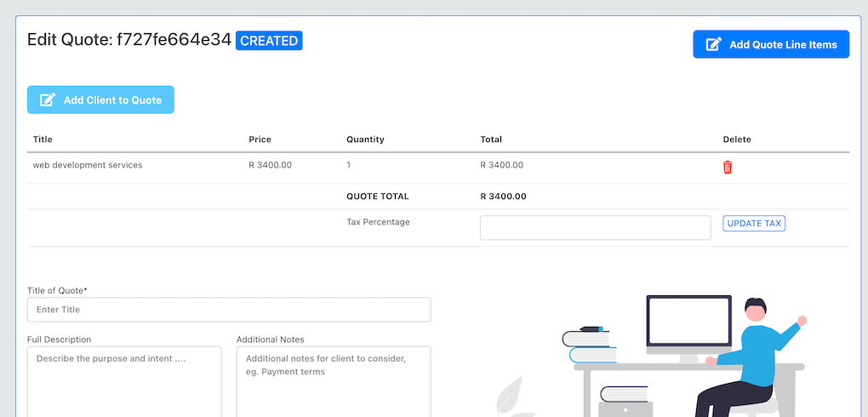Click edit icon in Add Quote Line Items
Image resolution: width=868 pixels, height=417 pixels.
coord(713,44)
